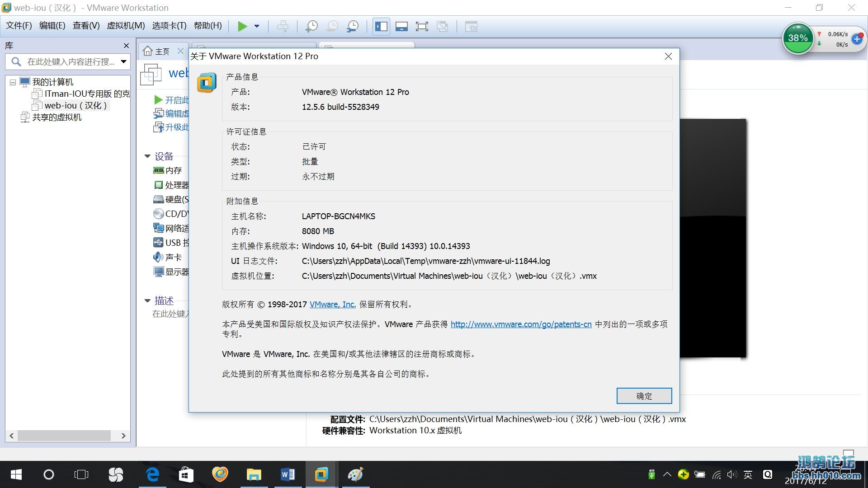Open Task View on taskbar
Viewport: 868px width, 488px height.
tap(81, 474)
